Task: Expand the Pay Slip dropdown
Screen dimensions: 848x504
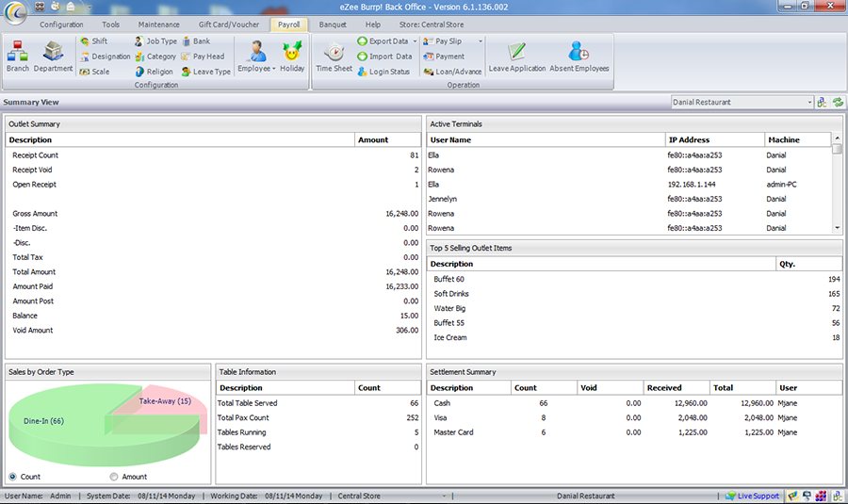Action: tap(481, 41)
